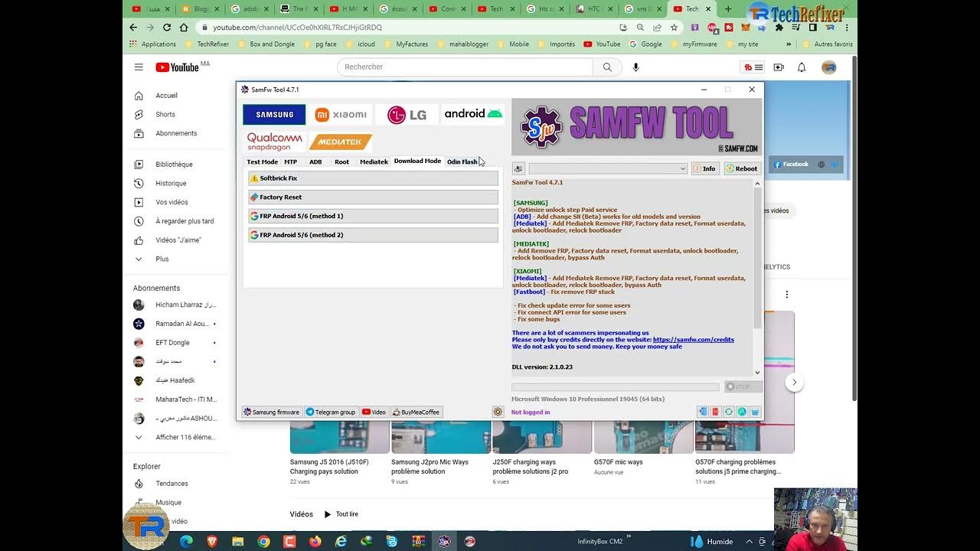The image size is (980, 551).
Task: Select the Android brand button
Action: click(473, 114)
